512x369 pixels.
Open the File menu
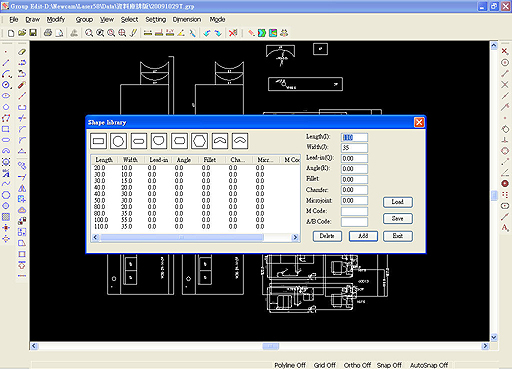pos(14,20)
